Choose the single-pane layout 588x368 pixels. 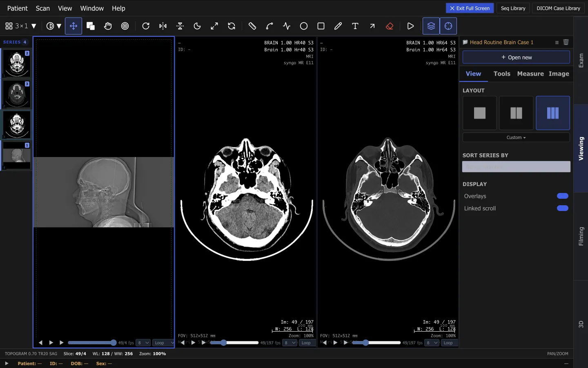480,113
